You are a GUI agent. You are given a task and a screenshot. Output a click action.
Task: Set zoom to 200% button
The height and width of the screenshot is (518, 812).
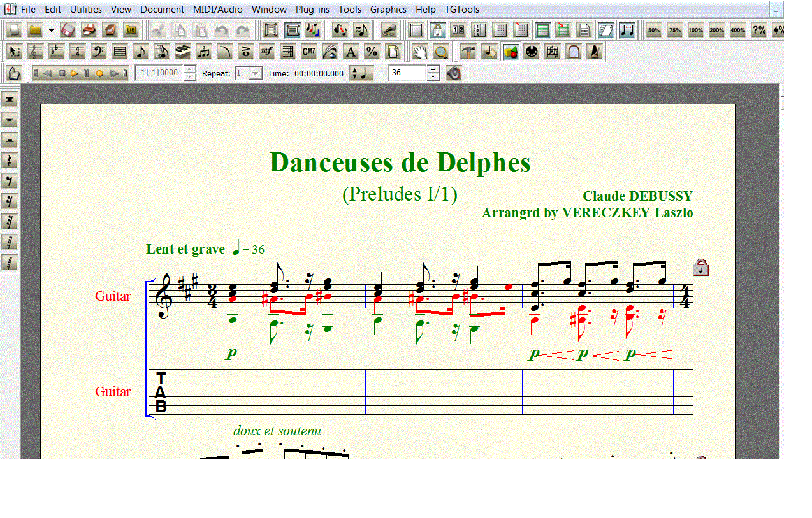(716, 30)
